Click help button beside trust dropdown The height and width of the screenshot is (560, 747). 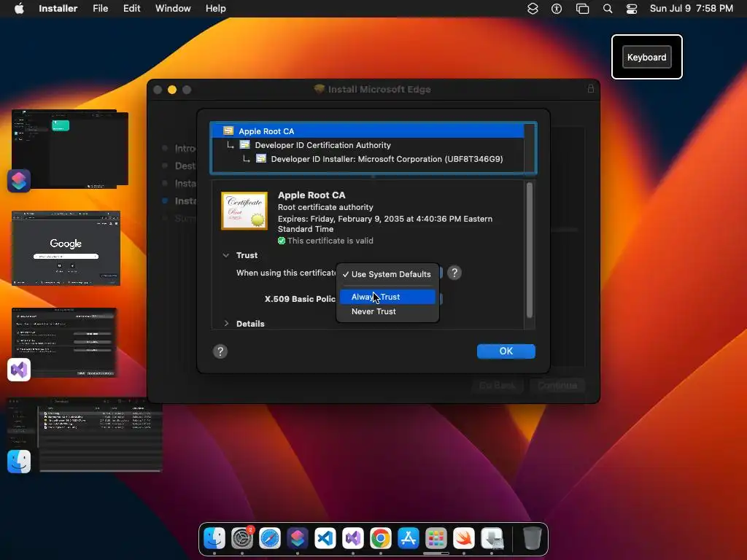coord(454,273)
